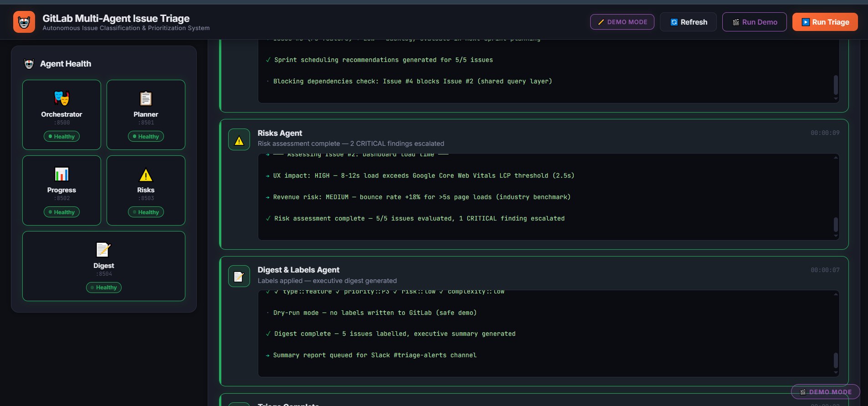Click 'Summary report queued for Slack' line
Screen dimensions: 868x406
pos(371,355)
